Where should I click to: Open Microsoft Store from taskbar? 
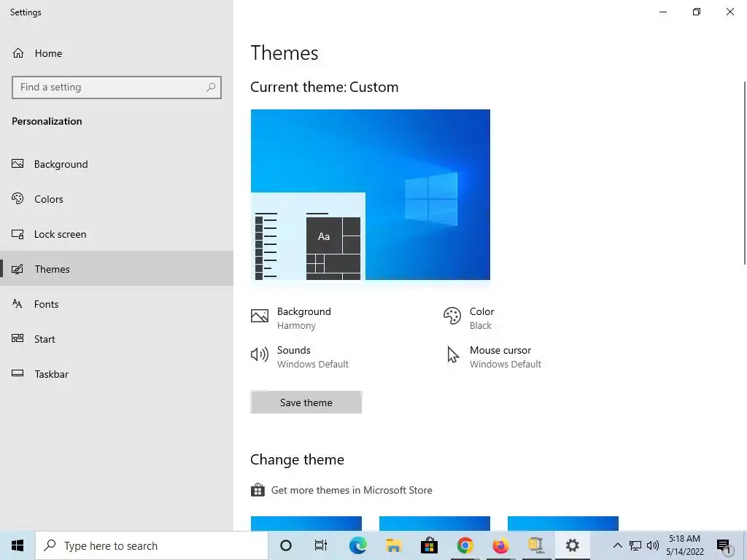pyautogui.click(x=429, y=545)
